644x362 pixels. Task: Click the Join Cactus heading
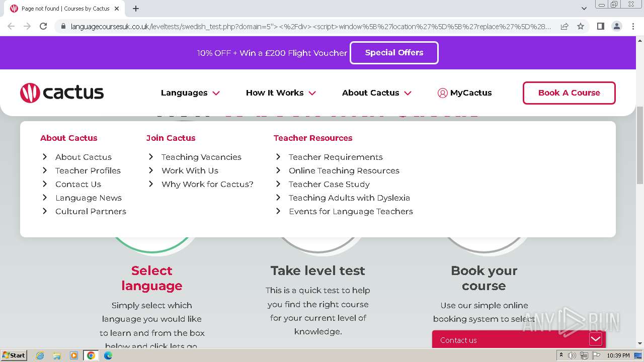pos(171,138)
